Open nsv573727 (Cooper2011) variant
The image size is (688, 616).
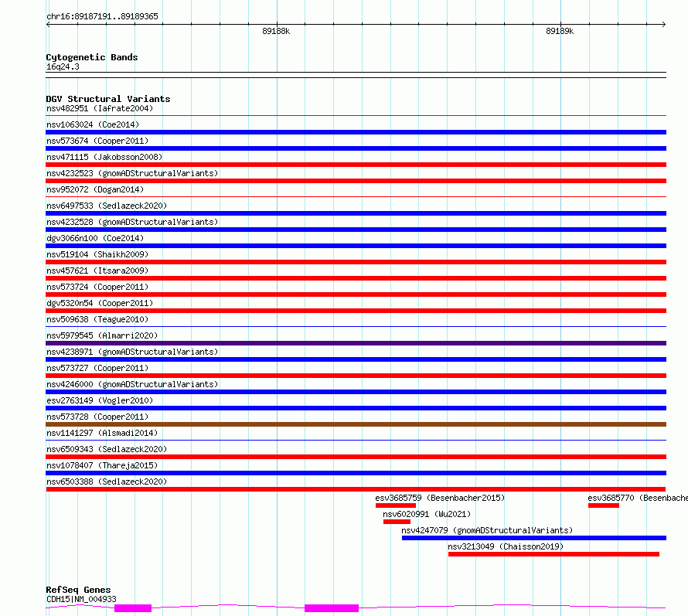[x=97, y=368]
